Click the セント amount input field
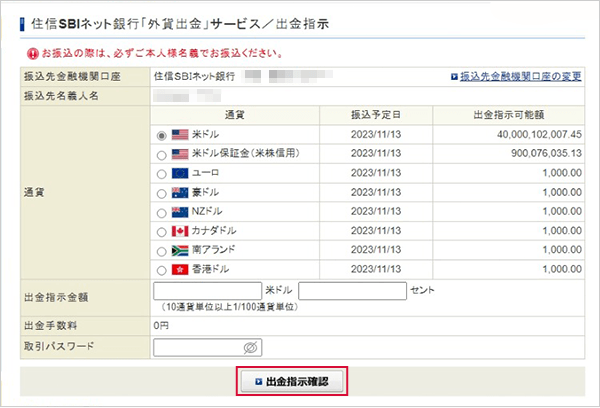 pyautogui.click(x=352, y=291)
